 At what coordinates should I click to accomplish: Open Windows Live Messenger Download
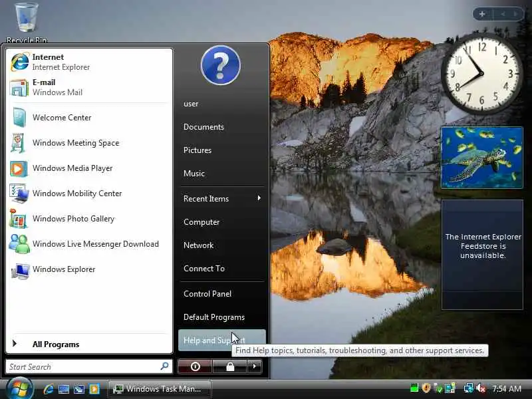click(x=89, y=244)
